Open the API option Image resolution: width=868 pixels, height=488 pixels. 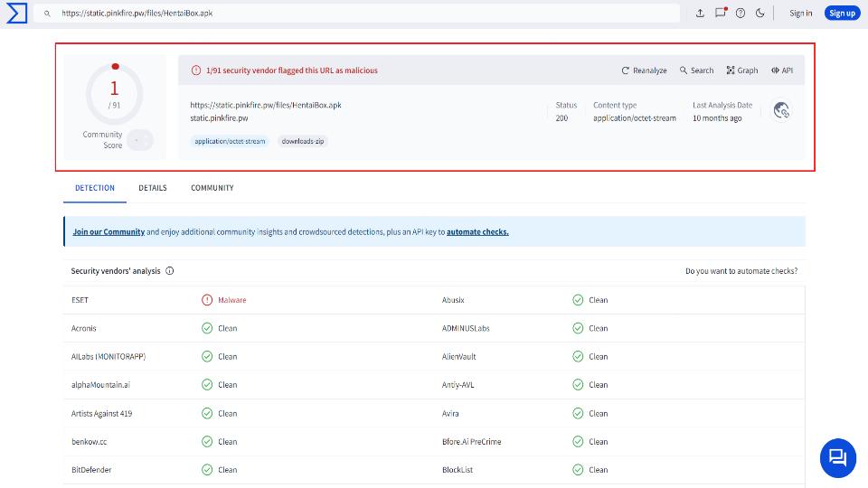coord(781,70)
